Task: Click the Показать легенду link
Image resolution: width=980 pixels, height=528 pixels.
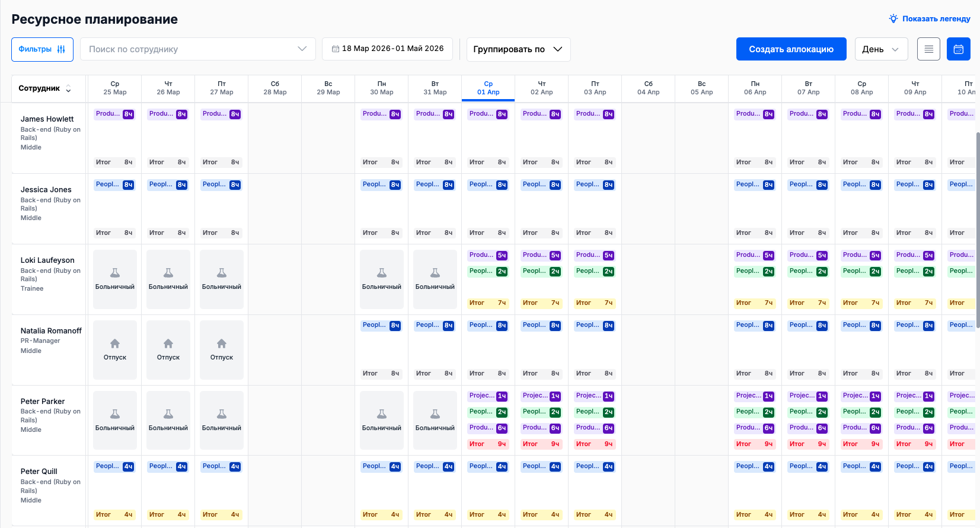Action: (x=936, y=19)
